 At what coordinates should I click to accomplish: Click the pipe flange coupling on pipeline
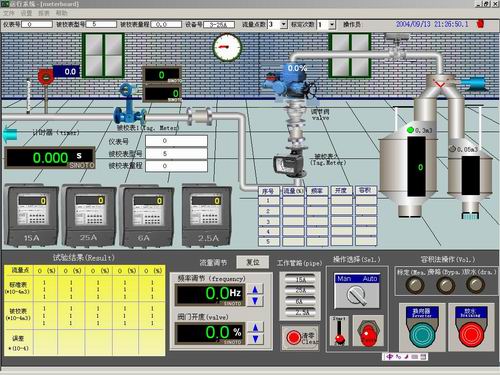[199, 116]
